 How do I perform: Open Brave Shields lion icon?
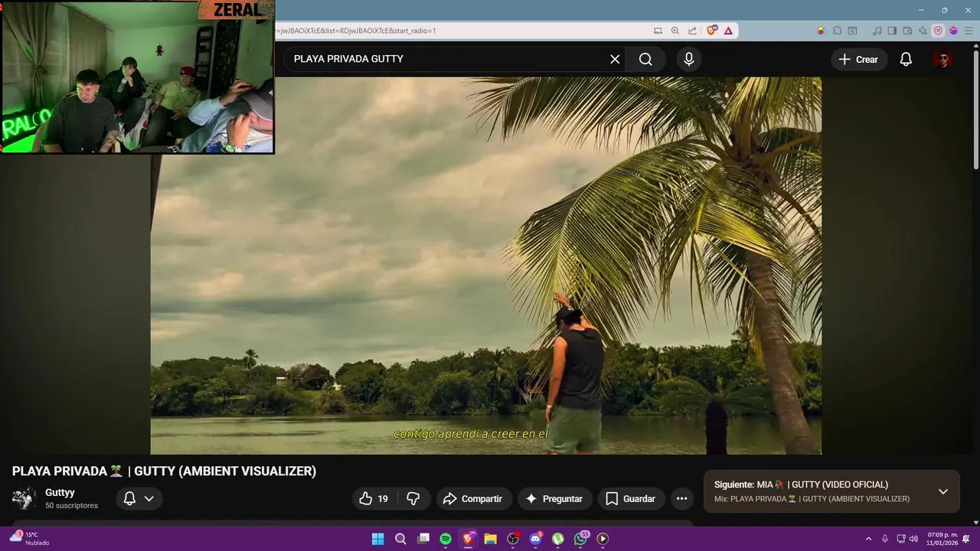click(712, 31)
